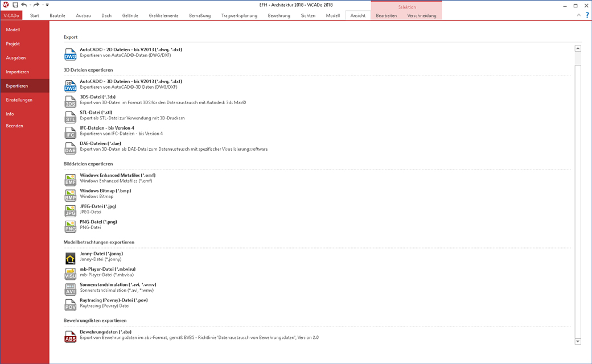Click the '3D Dateien exportieren' heading
The width and height of the screenshot is (592, 364).
(88, 70)
